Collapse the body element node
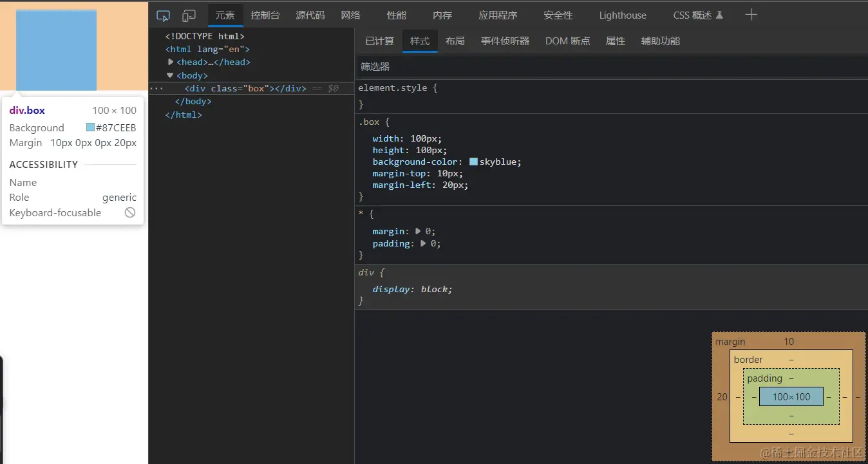This screenshot has width=868, height=464. pyautogui.click(x=170, y=75)
